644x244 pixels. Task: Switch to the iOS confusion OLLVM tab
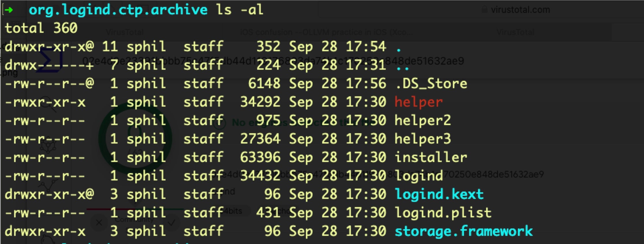click(326, 32)
